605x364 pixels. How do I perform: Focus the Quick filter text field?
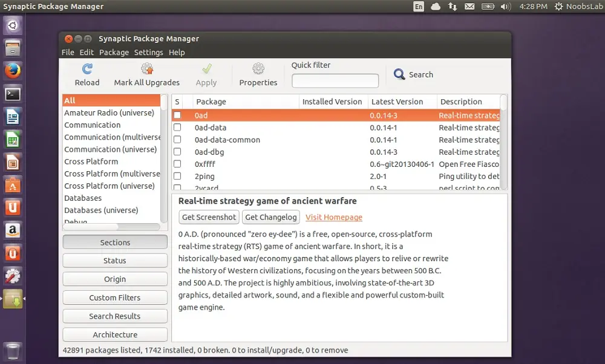(335, 80)
